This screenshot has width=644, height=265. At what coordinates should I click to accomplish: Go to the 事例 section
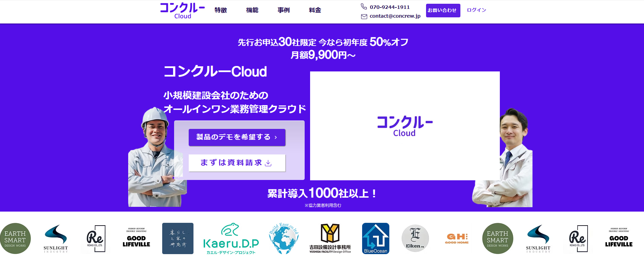pyautogui.click(x=284, y=10)
